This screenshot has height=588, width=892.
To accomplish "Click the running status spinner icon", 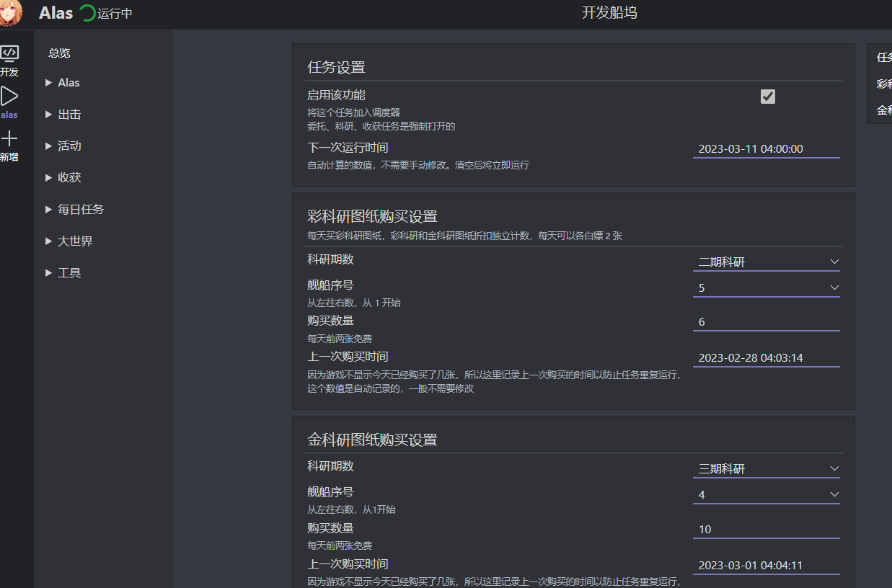I will point(87,13).
